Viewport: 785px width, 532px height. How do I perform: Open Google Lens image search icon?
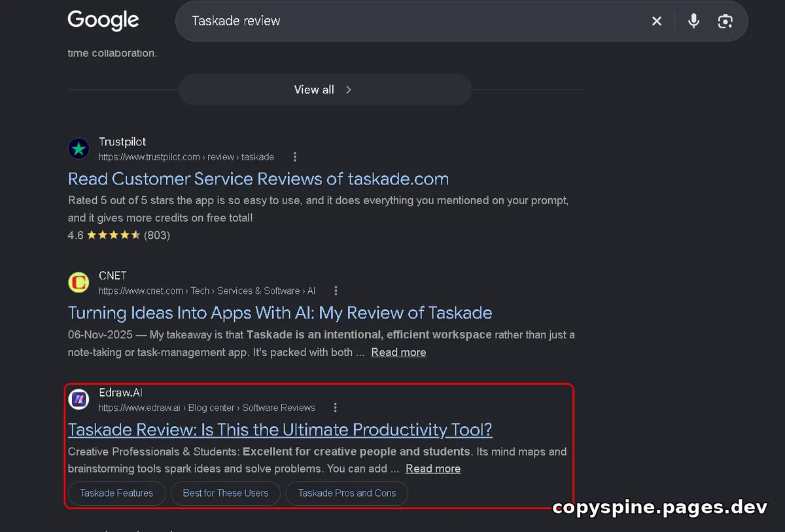click(x=725, y=22)
